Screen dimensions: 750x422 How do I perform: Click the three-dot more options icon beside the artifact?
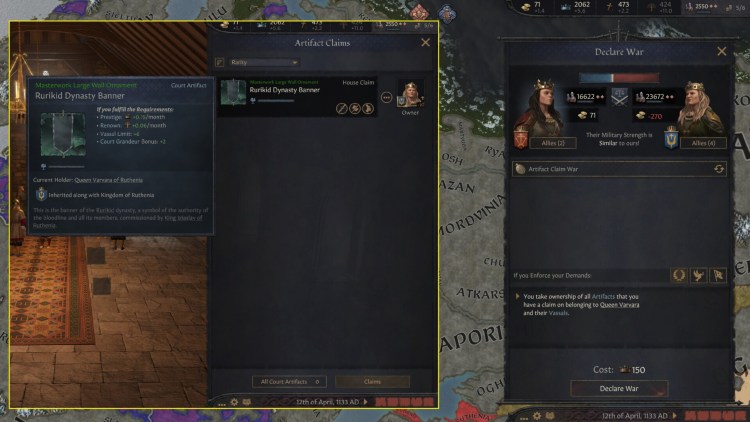coord(386,98)
